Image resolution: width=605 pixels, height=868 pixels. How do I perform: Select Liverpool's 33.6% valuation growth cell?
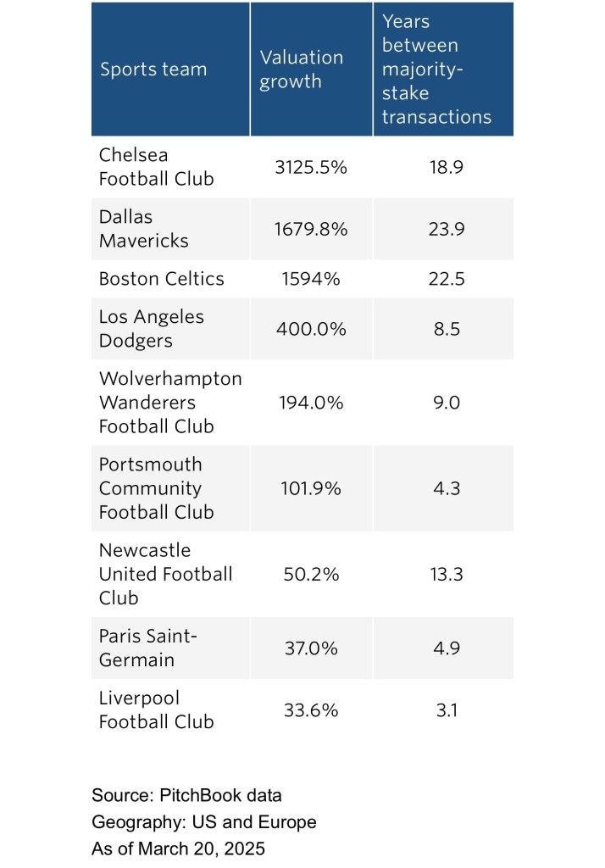[311, 710]
